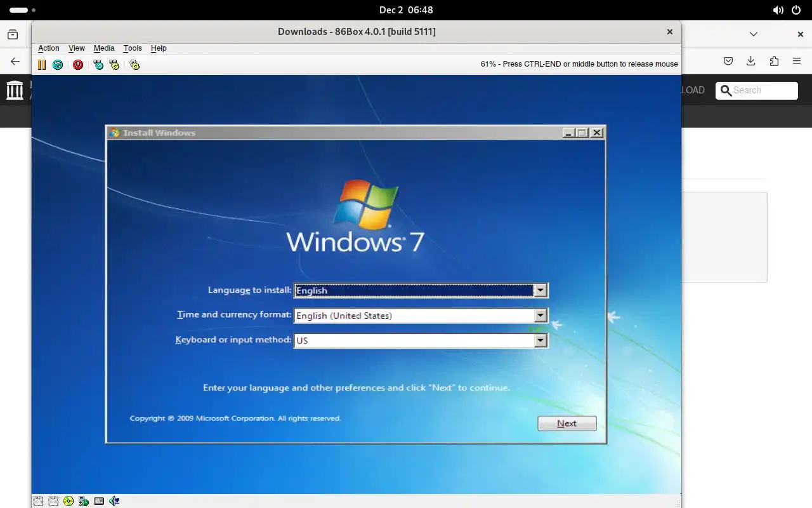Click the network status bar icon
This screenshot has width=812, height=508.
click(84, 501)
